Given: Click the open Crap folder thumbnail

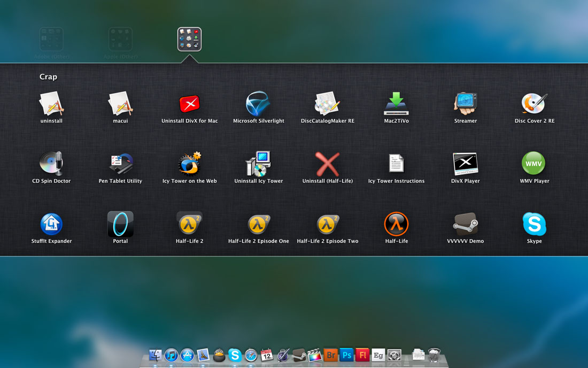Looking at the screenshot, I should point(189,39).
